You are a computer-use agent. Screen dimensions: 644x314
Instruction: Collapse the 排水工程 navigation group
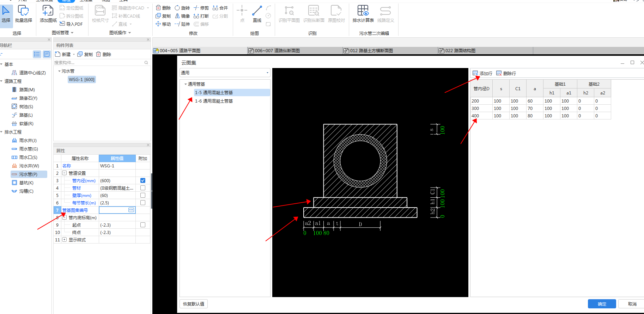point(1,132)
